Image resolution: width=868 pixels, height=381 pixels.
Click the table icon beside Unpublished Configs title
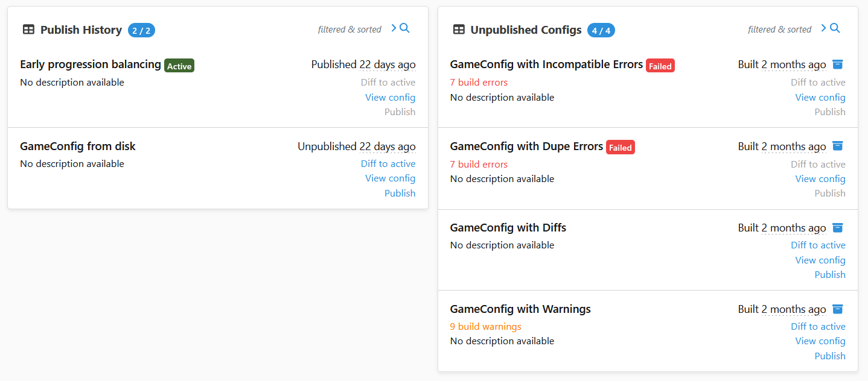tap(459, 30)
